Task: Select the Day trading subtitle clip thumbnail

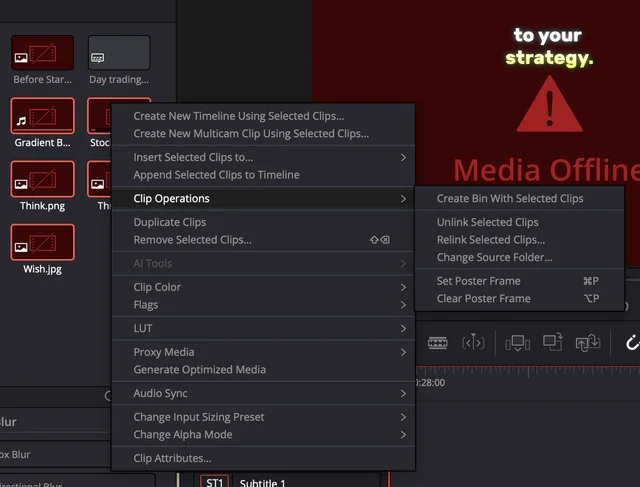Action: (x=119, y=53)
